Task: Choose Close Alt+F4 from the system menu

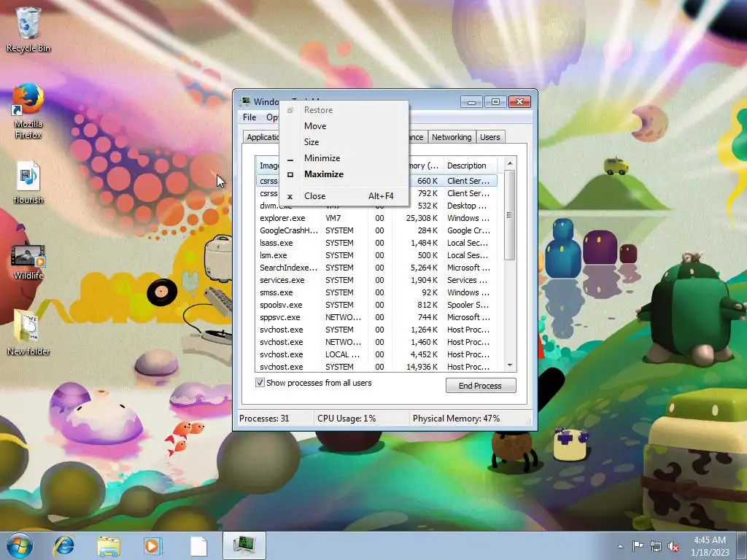Action: (x=344, y=195)
